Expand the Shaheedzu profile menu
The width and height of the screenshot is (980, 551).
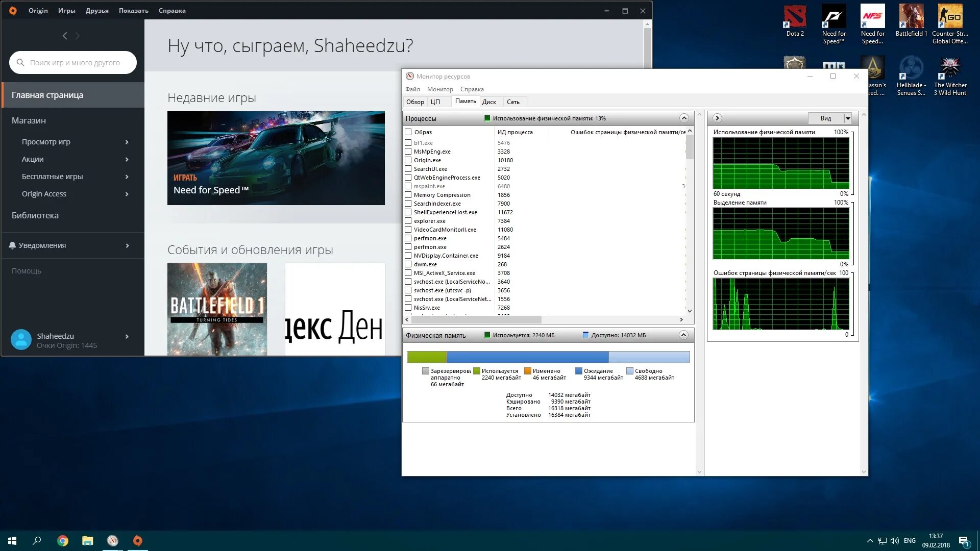(x=127, y=336)
